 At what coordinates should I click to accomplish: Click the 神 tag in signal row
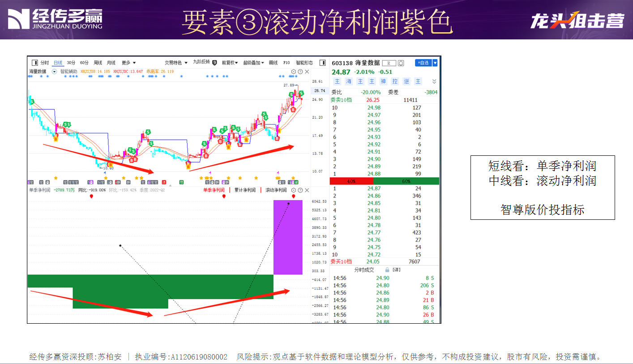click(x=383, y=81)
